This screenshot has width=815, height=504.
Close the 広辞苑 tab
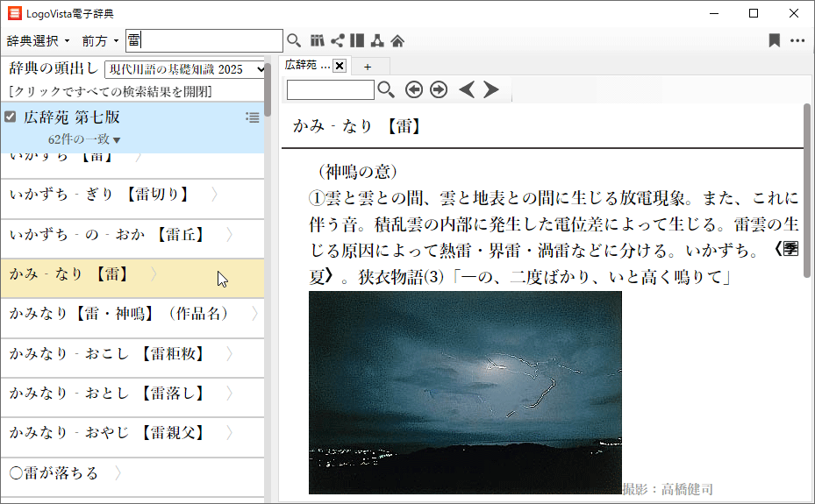(340, 66)
